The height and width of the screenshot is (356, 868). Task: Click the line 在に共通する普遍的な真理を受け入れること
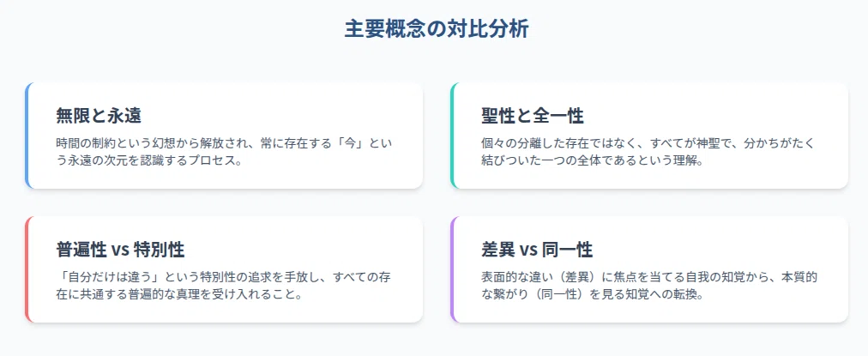180,294
